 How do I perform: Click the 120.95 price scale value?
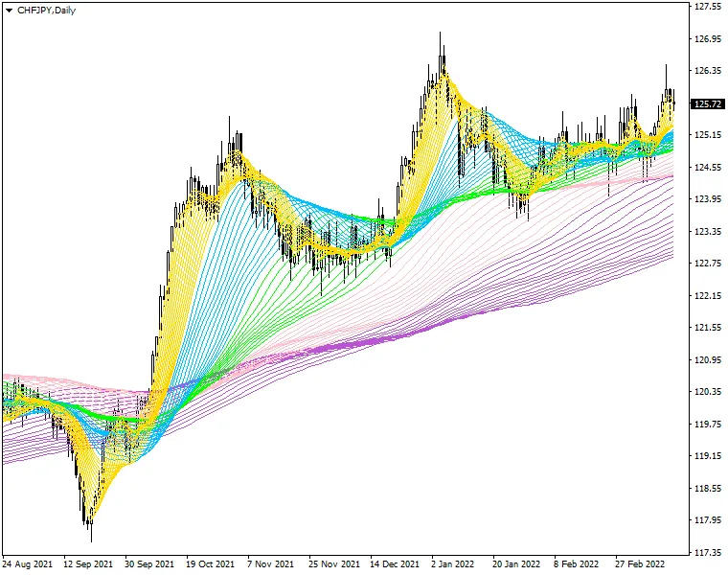(x=707, y=360)
